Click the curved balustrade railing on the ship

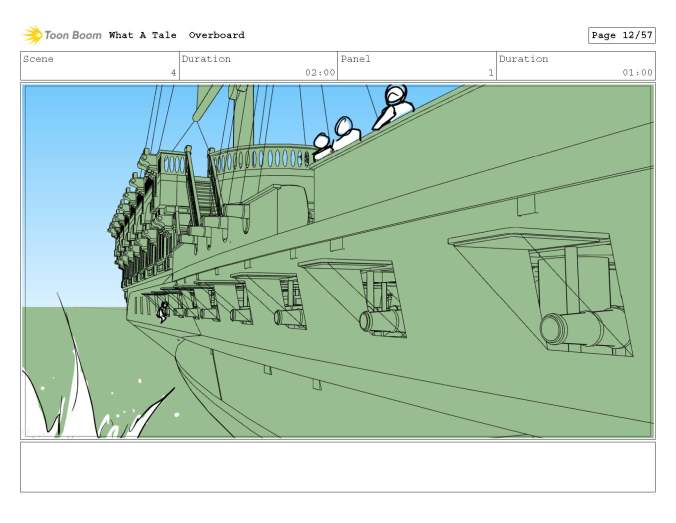pyautogui.click(x=262, y=158)
